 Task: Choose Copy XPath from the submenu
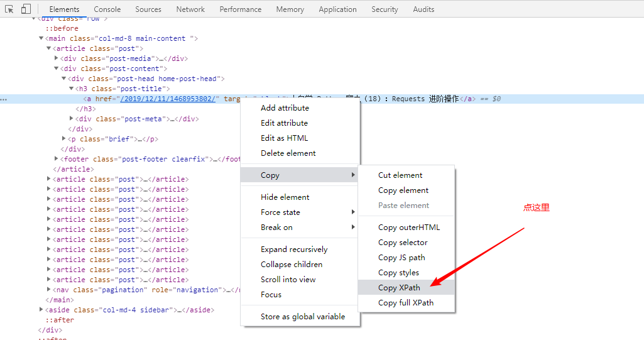[x=399, y=287]
